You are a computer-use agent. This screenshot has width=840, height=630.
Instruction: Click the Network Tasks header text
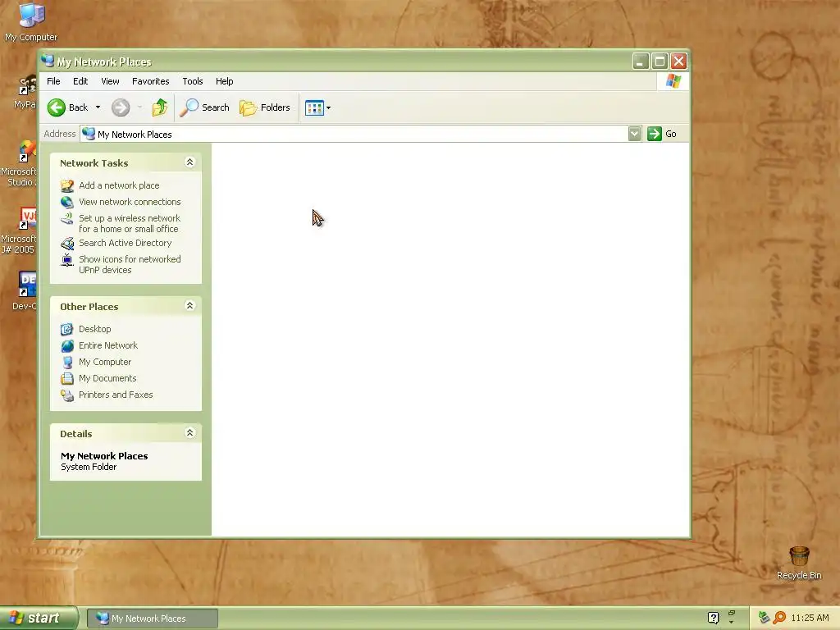coord(94,163)
